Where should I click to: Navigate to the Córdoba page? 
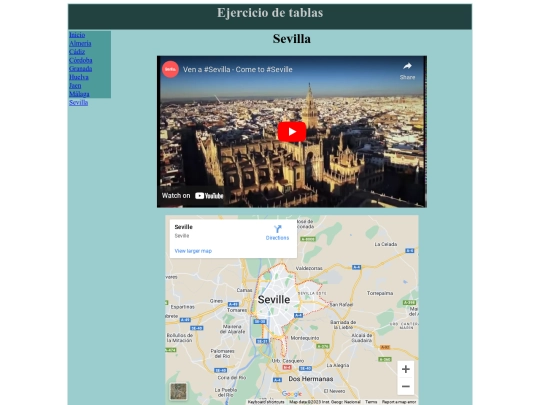(x=81, y=60)
